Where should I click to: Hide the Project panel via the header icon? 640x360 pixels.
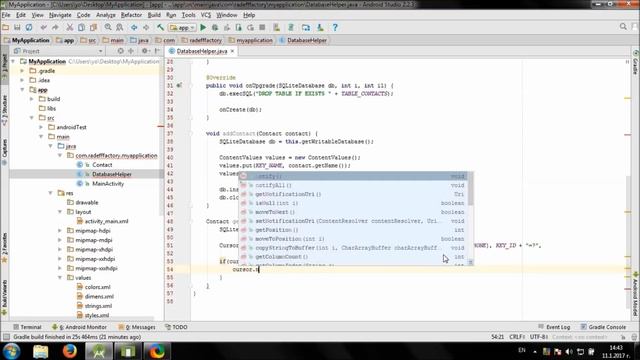(157, 51)
